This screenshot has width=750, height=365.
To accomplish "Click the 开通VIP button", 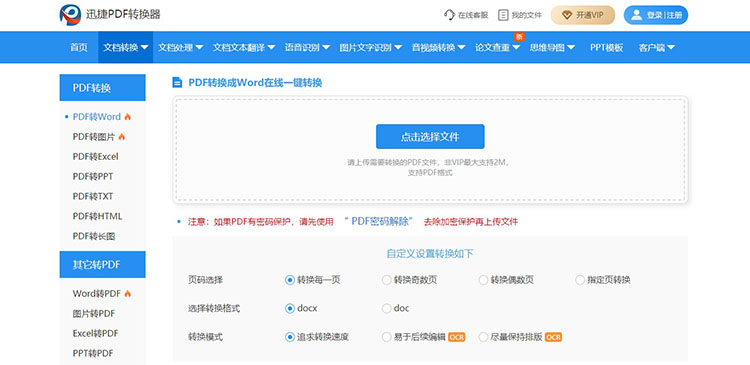I will coord(583,15).
